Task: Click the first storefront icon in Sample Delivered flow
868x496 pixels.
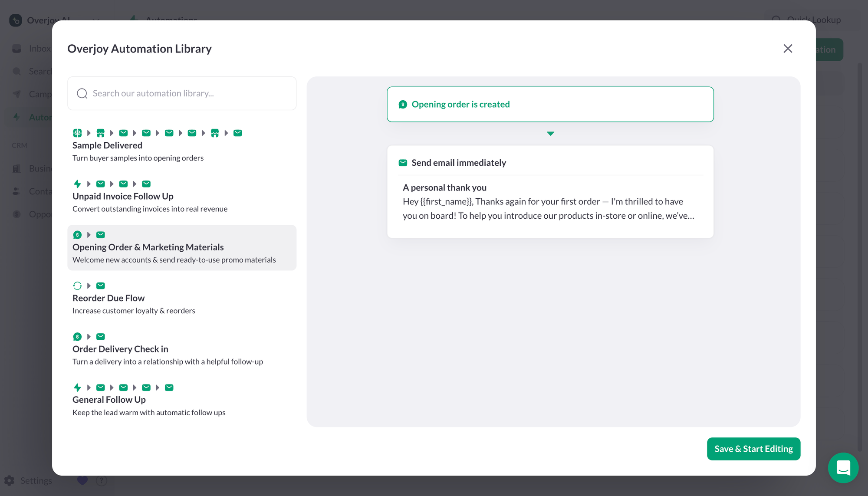Action: pos(100,133)
